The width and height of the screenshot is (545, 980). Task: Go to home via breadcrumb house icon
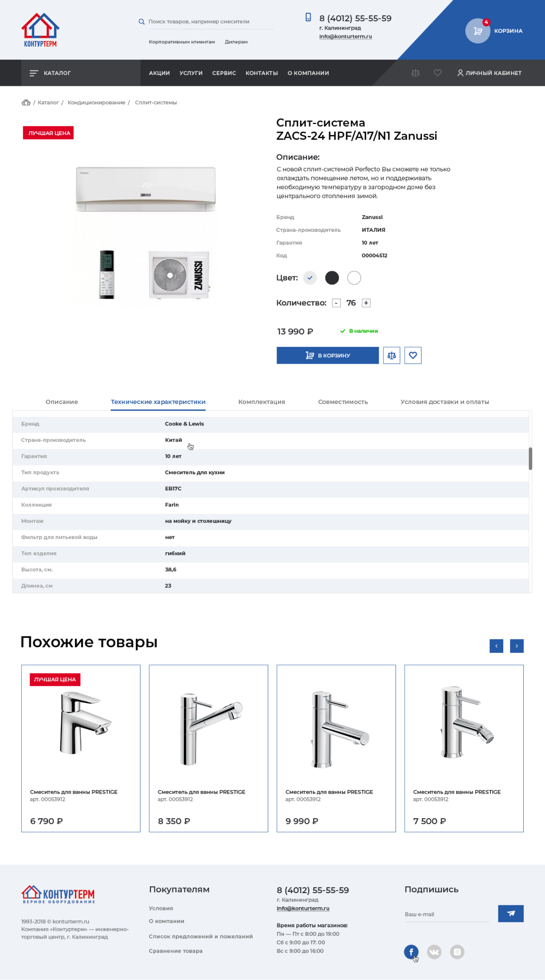click(x=26, y=102)
